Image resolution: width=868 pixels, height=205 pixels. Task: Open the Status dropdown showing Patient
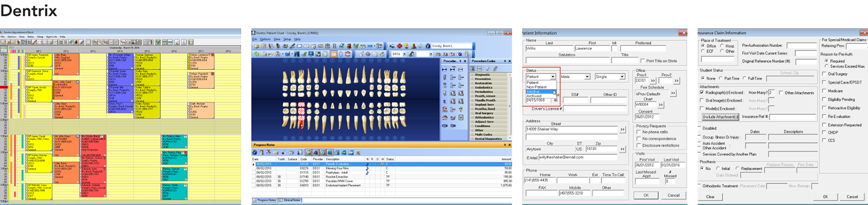tap(553, 77)
